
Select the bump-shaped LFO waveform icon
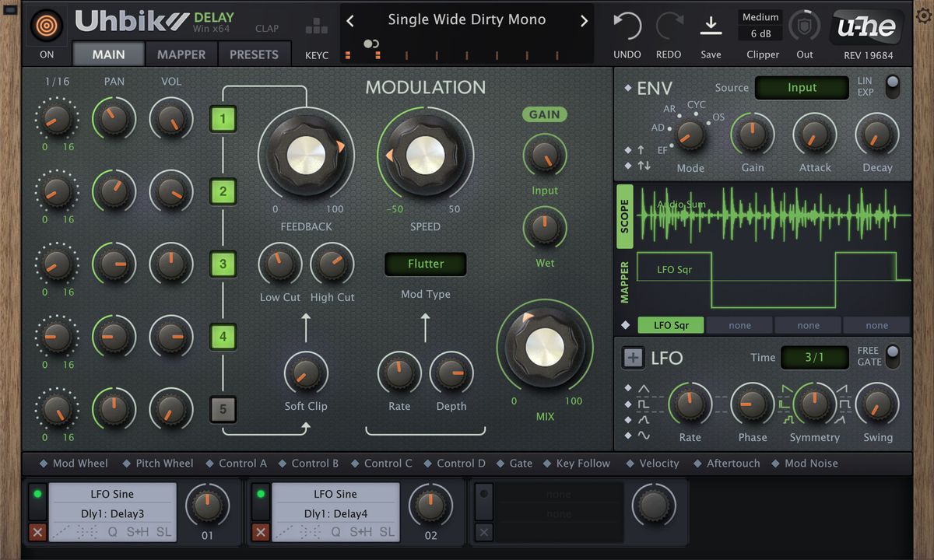(644, 419)
